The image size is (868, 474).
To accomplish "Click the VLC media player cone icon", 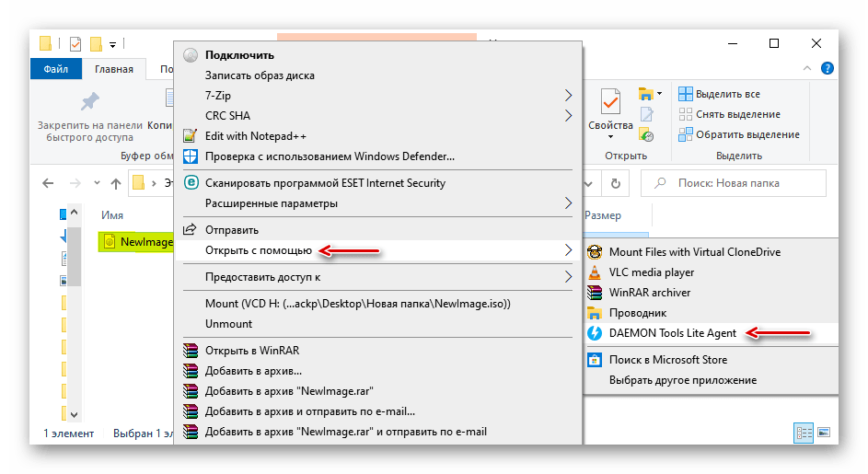I will (x=594, y=272).
